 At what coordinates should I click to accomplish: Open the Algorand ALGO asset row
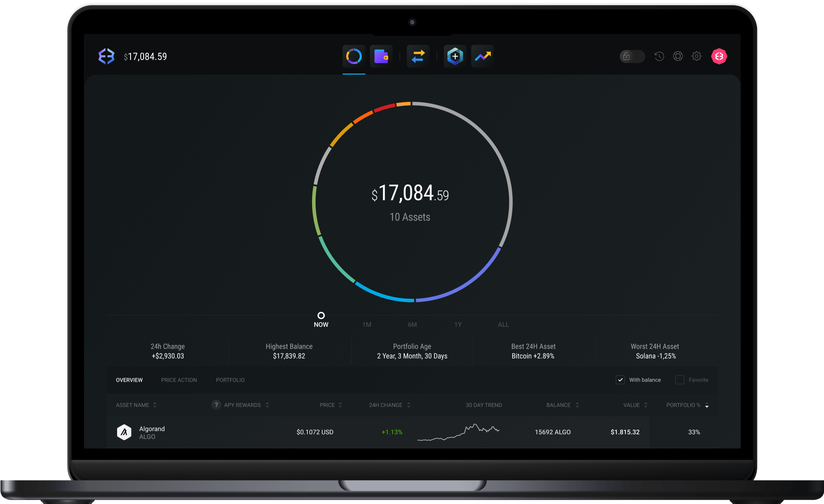[412, 432]
